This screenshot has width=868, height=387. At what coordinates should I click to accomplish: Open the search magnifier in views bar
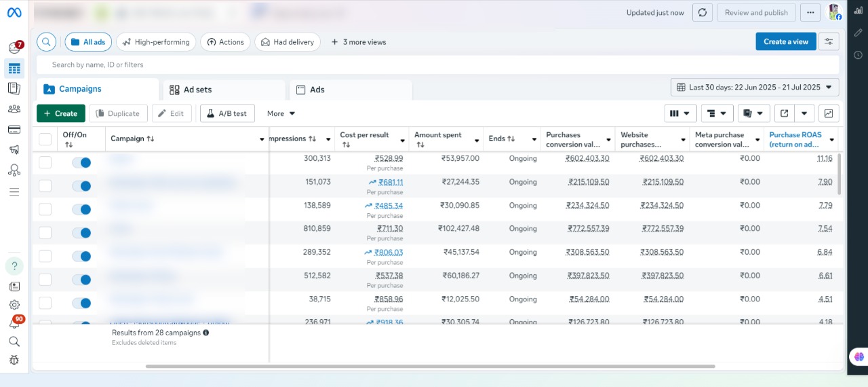(x=46, y=42)
